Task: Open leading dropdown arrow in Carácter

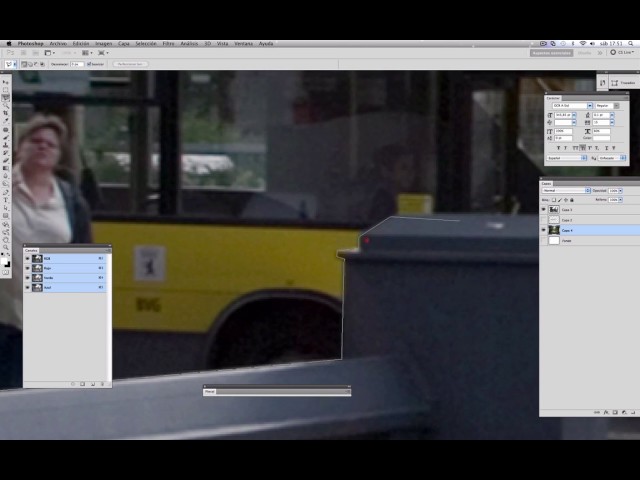Action: pos(612,115)
